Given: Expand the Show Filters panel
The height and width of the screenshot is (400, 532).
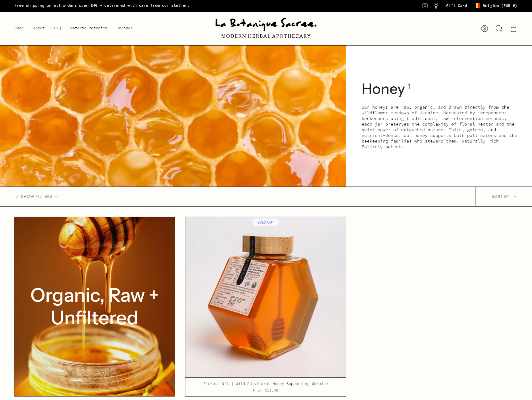Looking at the screenshot, I should tap(37, 197).
